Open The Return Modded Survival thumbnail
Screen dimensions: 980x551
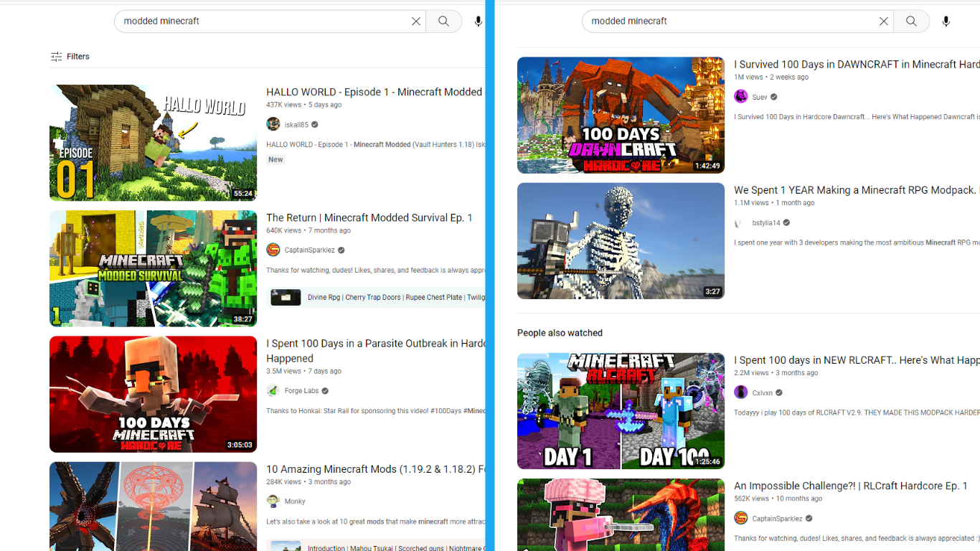153,268
